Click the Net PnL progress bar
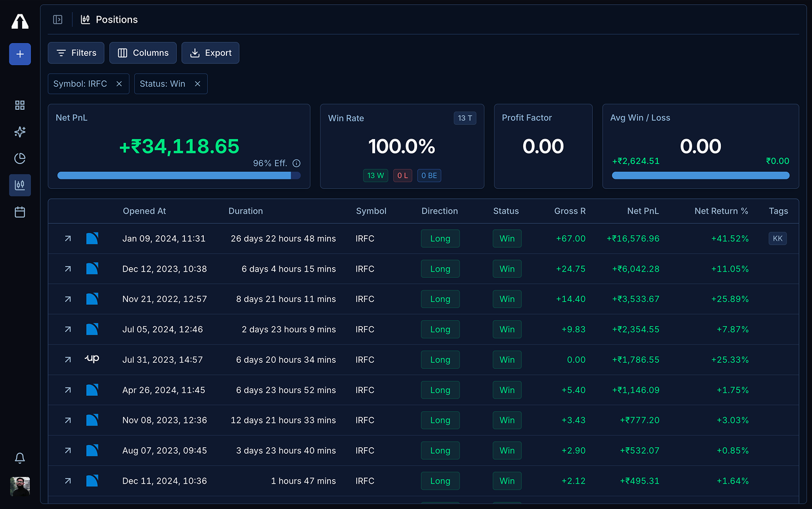The height and width of the screenshot is (509, 812). click(x=179, y=175)
